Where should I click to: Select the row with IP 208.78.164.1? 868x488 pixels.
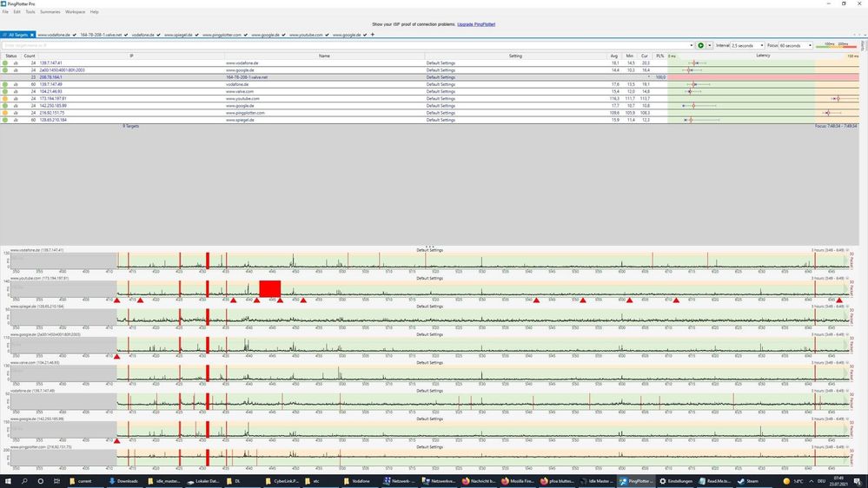(x=429, y=77)
